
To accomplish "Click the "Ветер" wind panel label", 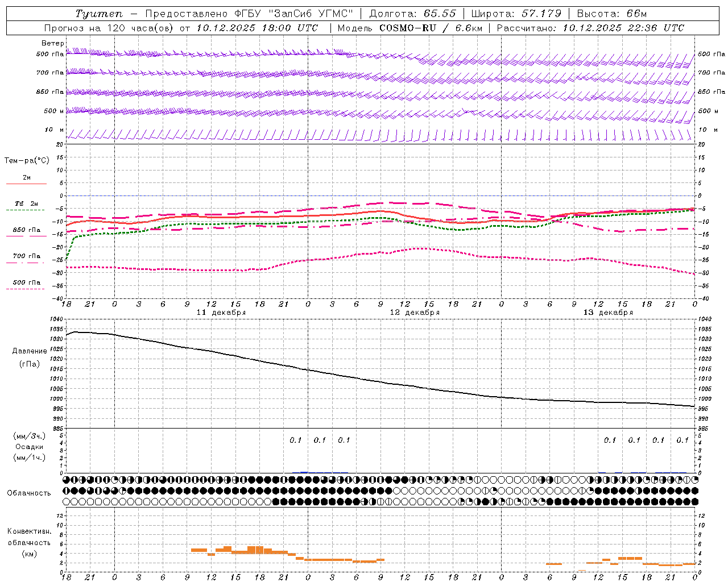I will tap(53, 43).
